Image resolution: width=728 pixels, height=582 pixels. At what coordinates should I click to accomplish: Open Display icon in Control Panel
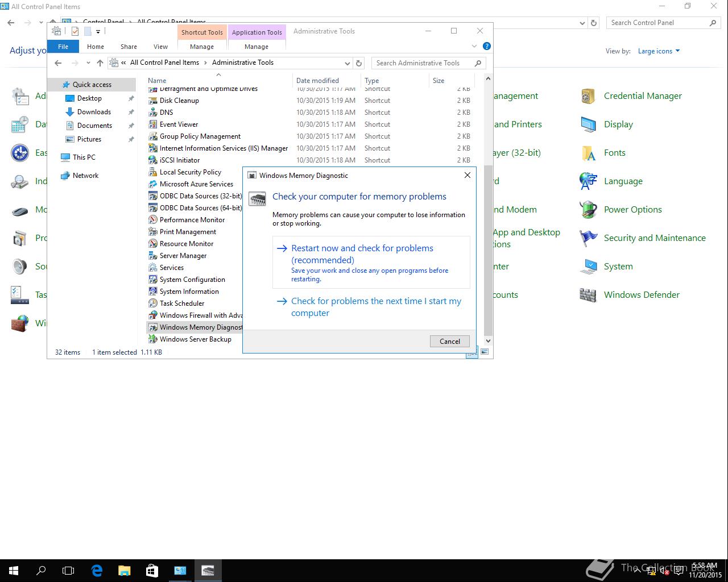pos(588,124)
